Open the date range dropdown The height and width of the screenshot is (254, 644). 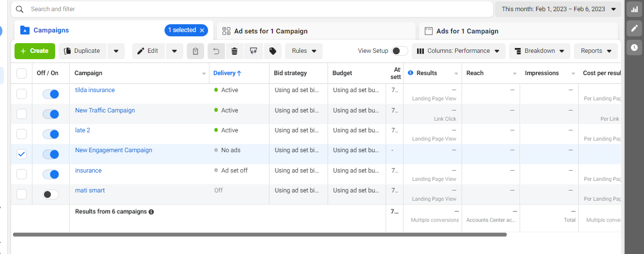click(558, 9)
